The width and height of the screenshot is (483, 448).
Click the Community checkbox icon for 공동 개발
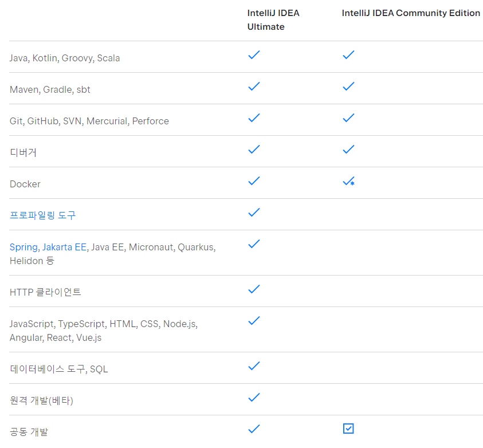(x=348, y=429)
